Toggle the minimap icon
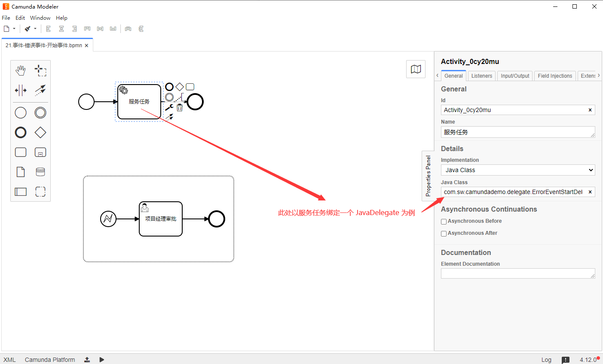 tap(416, 69)
